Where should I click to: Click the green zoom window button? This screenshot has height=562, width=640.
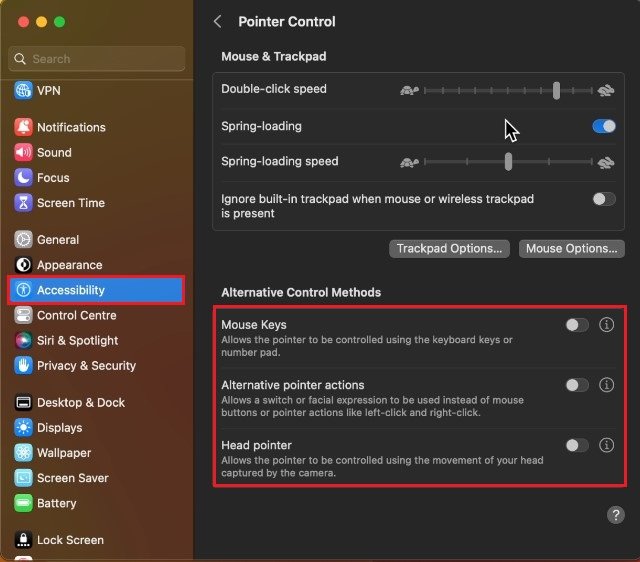tap(60, 22)
